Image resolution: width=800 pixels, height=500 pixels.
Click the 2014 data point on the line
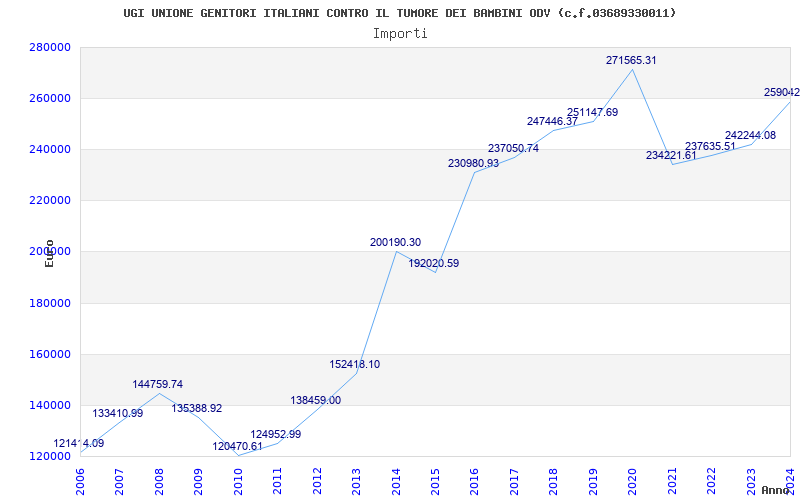pyautogui.click(x=396, y=252)
